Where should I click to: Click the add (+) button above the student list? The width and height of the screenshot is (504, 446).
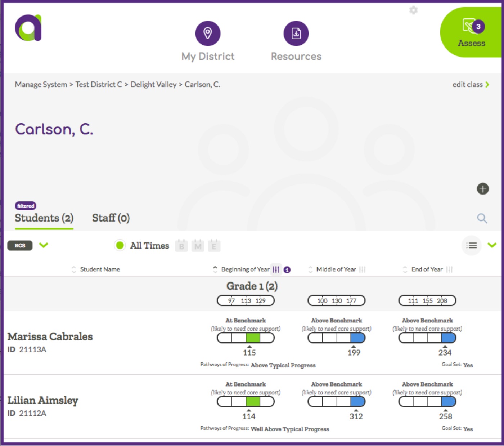pos(483,188)
